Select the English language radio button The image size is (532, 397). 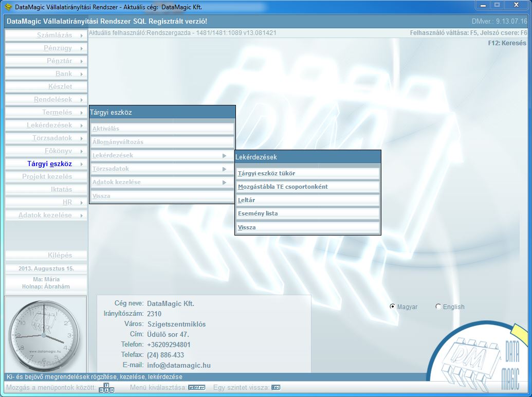pos(438,306)
